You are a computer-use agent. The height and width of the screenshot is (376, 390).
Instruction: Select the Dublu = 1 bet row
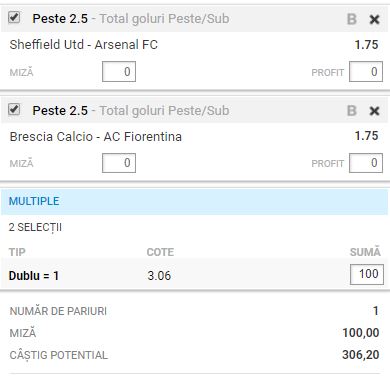(195, 275)
